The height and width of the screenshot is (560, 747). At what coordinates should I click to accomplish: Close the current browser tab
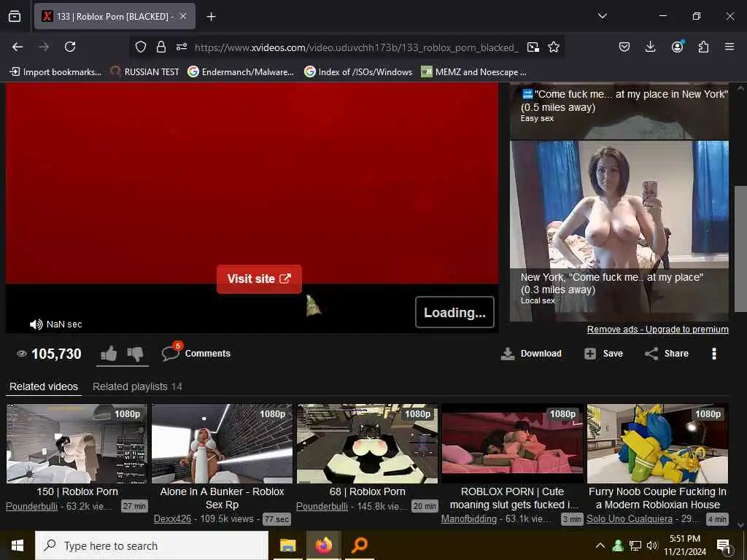(x=183, y=16)
